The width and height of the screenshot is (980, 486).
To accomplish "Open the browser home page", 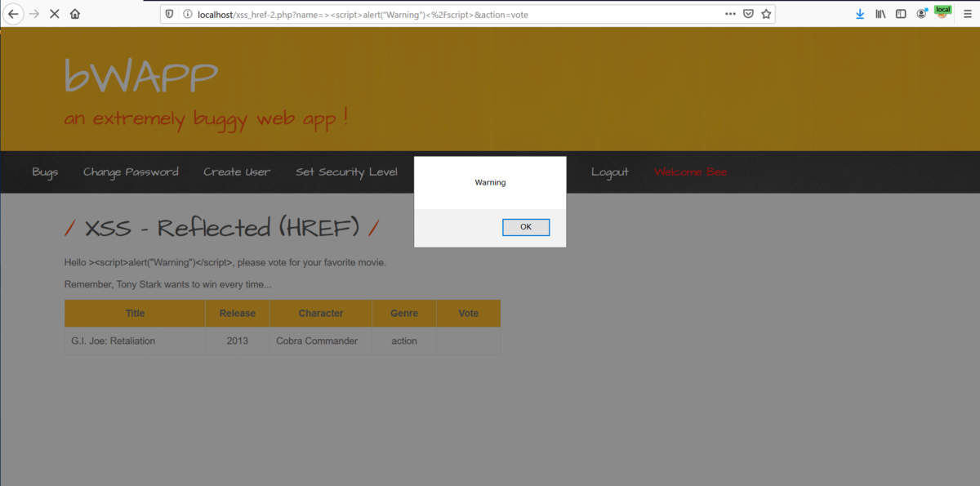I will tap(75, 14).
